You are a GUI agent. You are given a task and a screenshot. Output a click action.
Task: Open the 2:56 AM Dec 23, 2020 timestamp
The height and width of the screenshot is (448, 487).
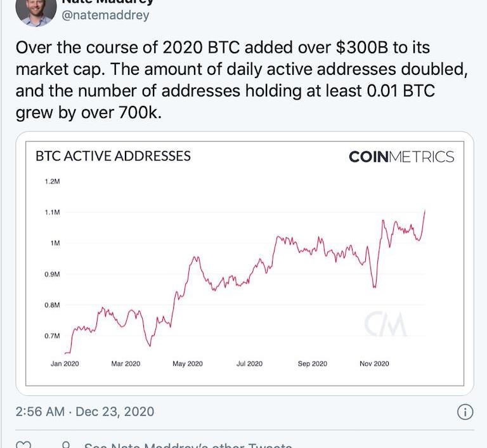coord(85,412)
